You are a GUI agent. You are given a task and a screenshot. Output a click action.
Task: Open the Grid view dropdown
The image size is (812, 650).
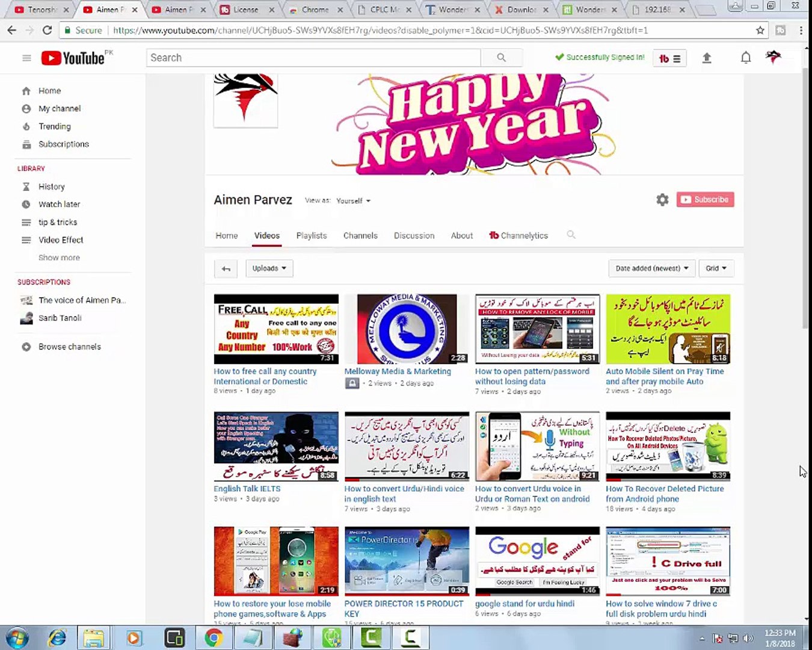click(716, 268)
